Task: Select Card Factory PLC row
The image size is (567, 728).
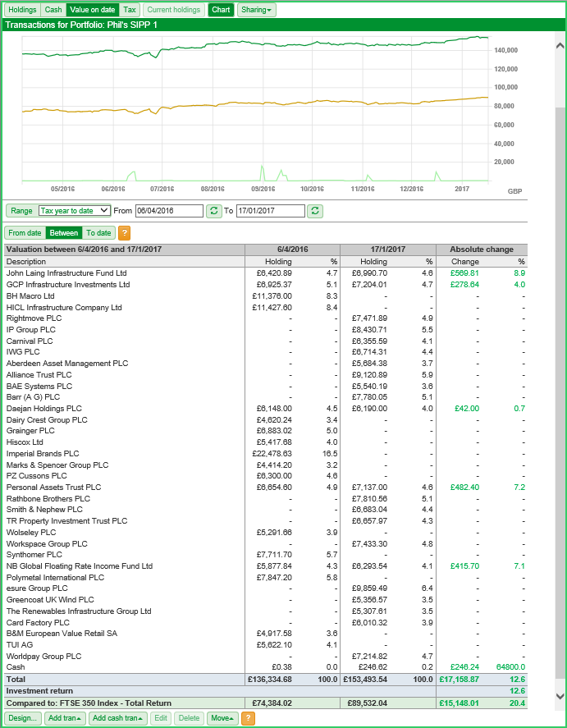Action: [x=266, y=623]
